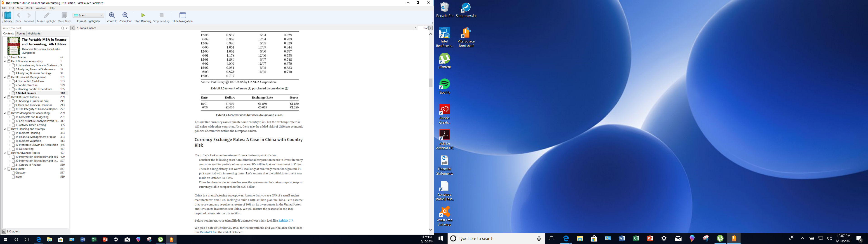Open the View menu
The height and width of the screenshot is (244, 868).
point(20,8)
